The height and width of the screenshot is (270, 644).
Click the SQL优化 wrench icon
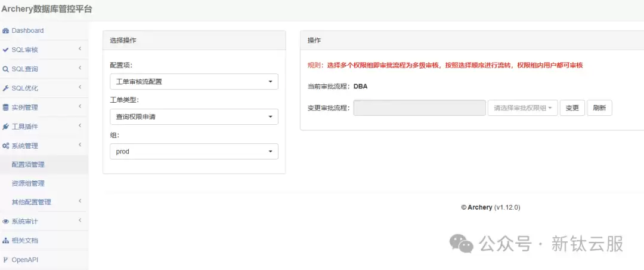(6, 88)
